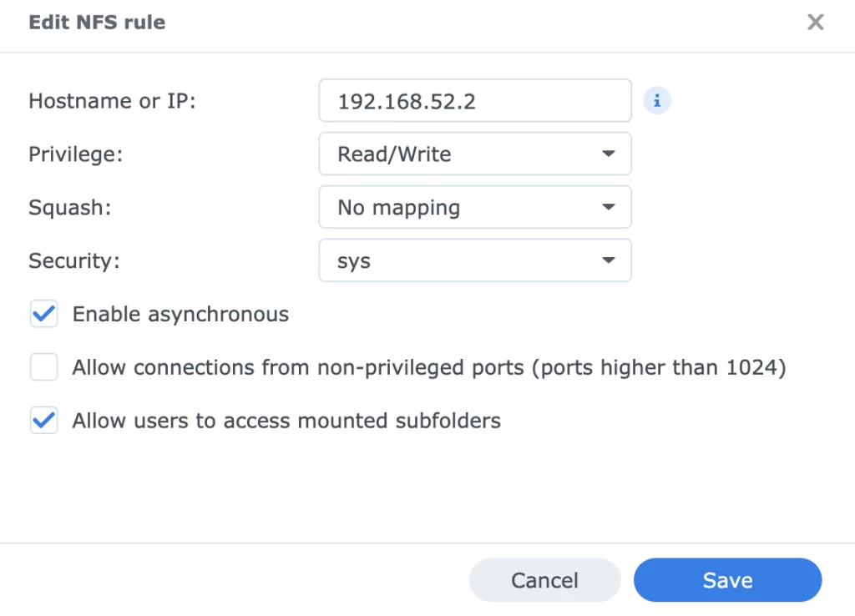Image resolution: width=855 pixels, height=616 pixels.
Task: Click the No mapping squash value
Action: (x=398, y=207)
